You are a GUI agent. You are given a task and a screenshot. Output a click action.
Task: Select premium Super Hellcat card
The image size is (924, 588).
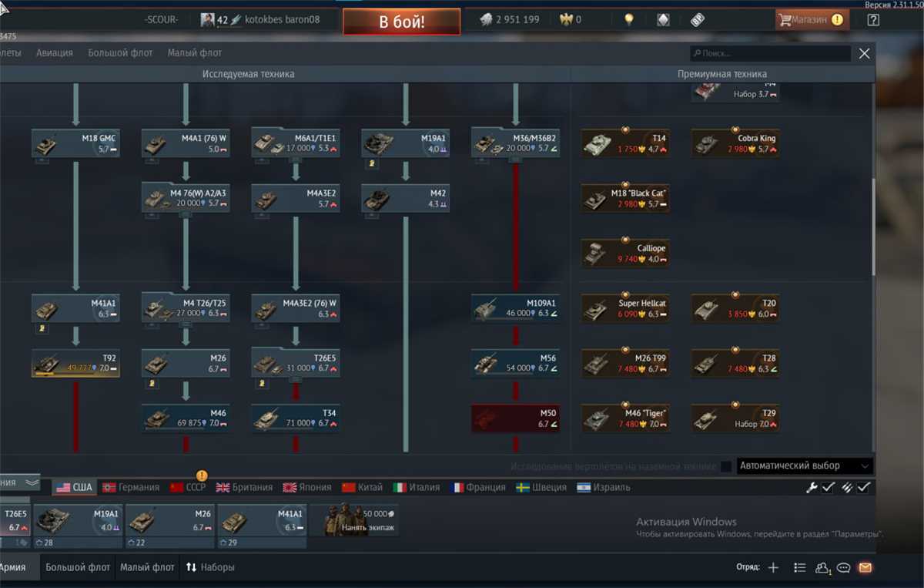click(625, 308)
